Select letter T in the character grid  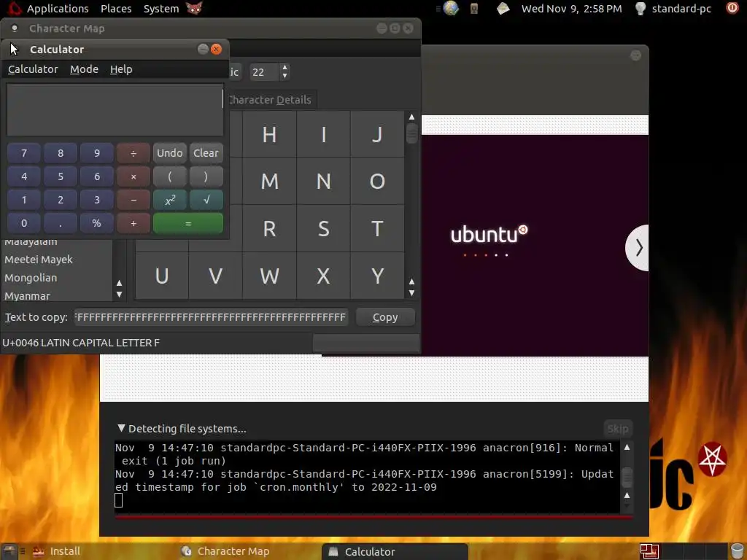(377, 228)
